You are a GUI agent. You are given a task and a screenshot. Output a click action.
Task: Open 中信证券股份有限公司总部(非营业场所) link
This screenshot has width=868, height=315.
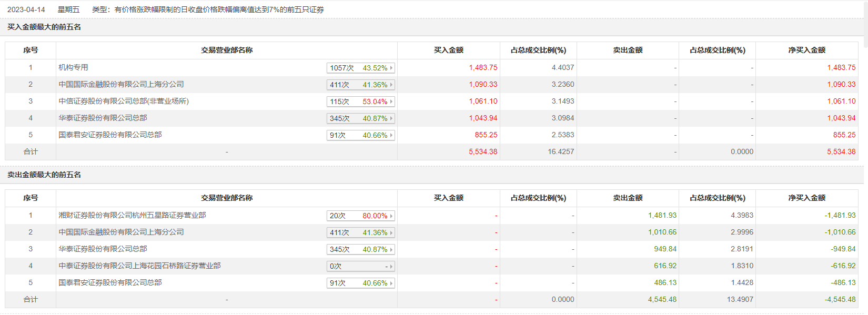[x=123, y=101]
